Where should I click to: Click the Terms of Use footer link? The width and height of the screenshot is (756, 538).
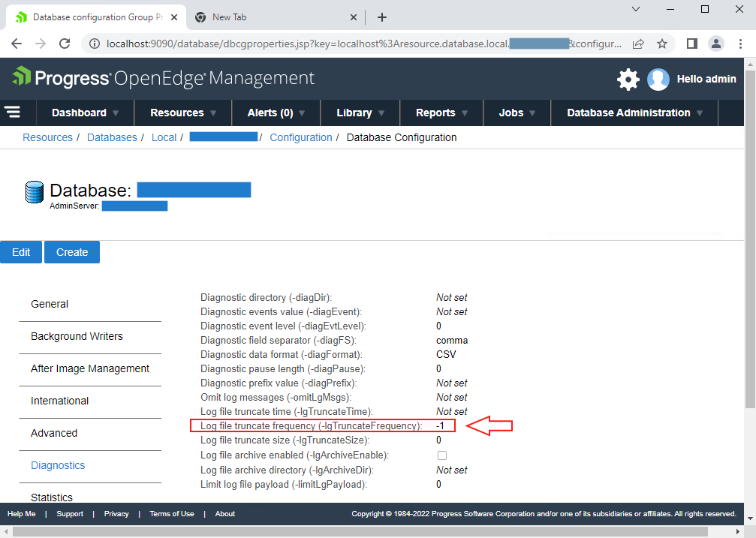coord(172,514)
